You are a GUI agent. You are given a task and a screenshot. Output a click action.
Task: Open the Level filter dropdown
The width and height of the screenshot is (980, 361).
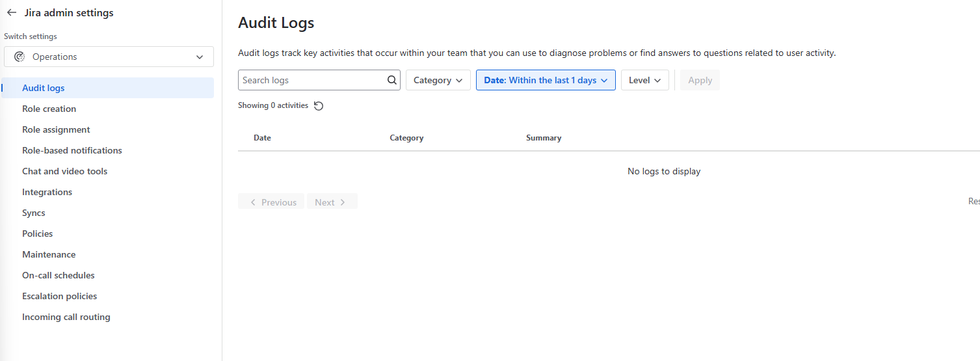[x=645, y=80]
